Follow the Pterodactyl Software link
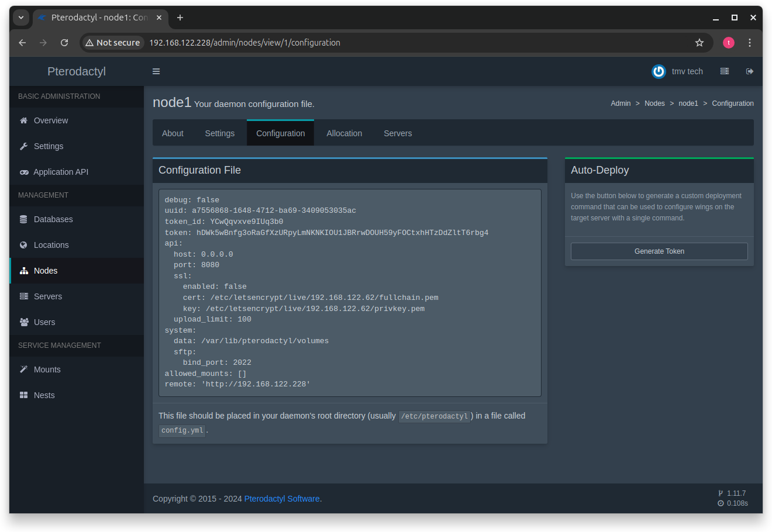This screenshot has height=532, width=772. 282,499
